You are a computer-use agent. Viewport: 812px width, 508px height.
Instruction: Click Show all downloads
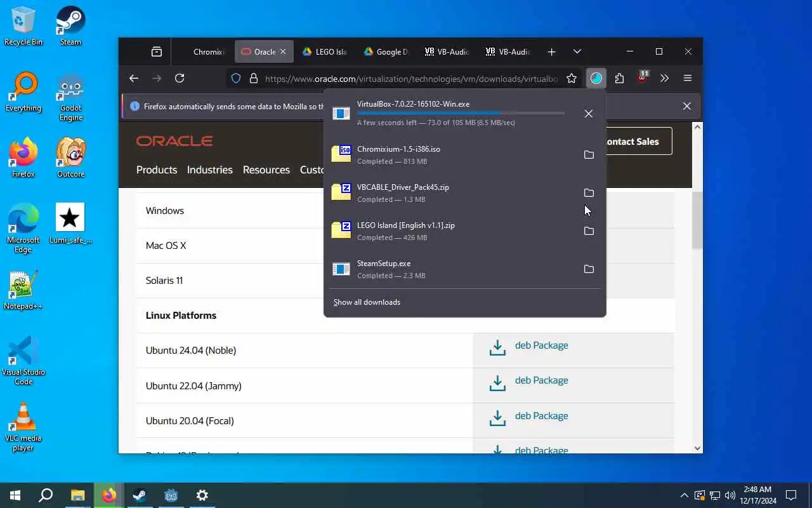click(x=367, y=302)
